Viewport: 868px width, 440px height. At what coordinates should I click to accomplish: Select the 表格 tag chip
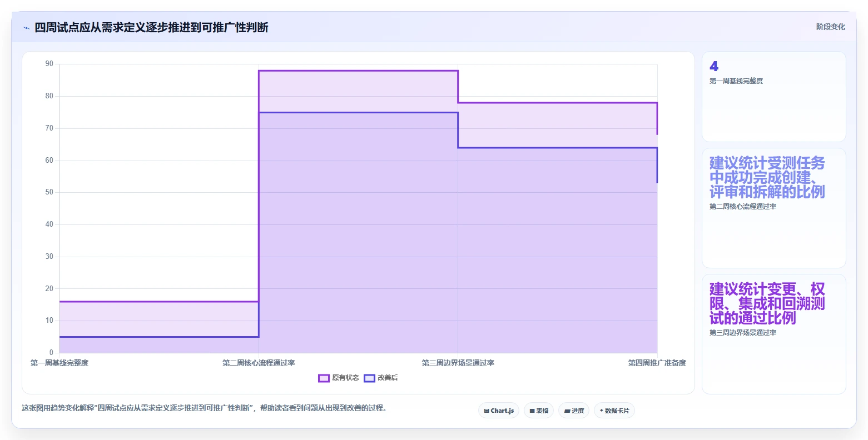(x=539, y=411)
